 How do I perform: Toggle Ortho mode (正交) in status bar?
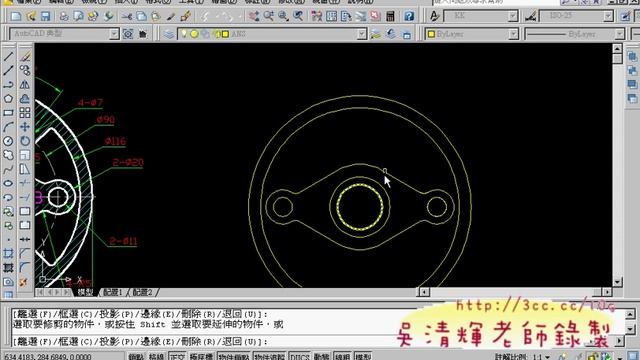click(x=177, y=356)
